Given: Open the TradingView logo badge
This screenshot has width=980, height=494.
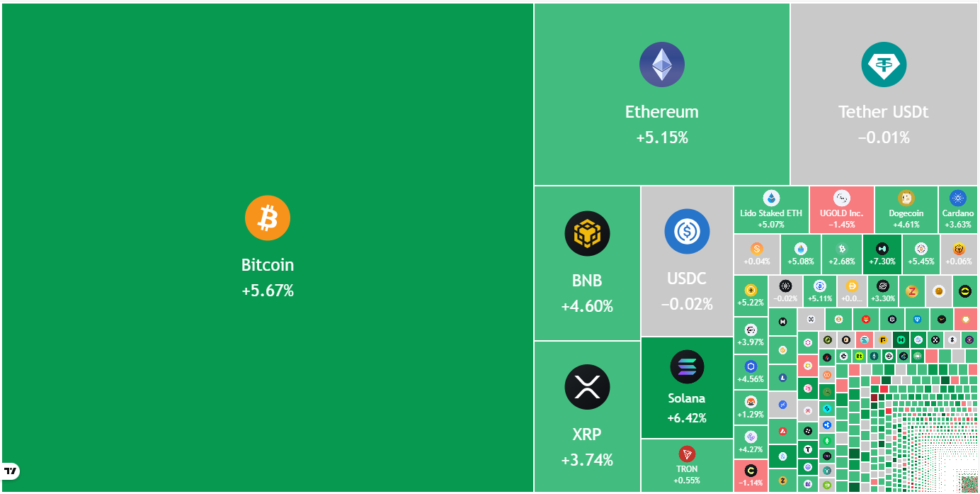Looking at the screenshot, I should pyautogui.click(x=11, y=471).
